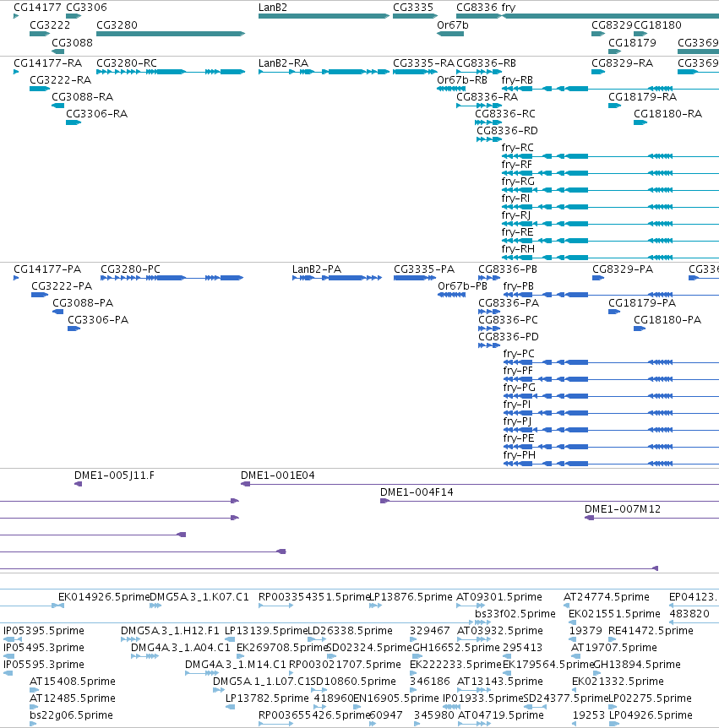Click the EN16905.5prime EST label
This screenshot has height=728, width=719.
coord(396,698)
